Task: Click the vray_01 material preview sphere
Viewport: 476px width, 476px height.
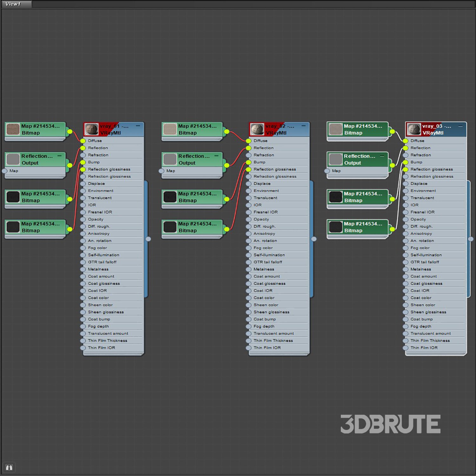Action: pyautogui.click(x=91, y=129)
